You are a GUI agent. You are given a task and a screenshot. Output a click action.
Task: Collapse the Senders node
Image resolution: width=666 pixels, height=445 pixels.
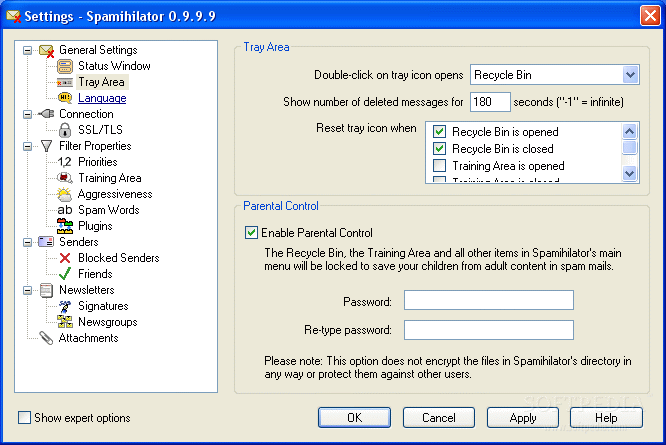(28, 242)
